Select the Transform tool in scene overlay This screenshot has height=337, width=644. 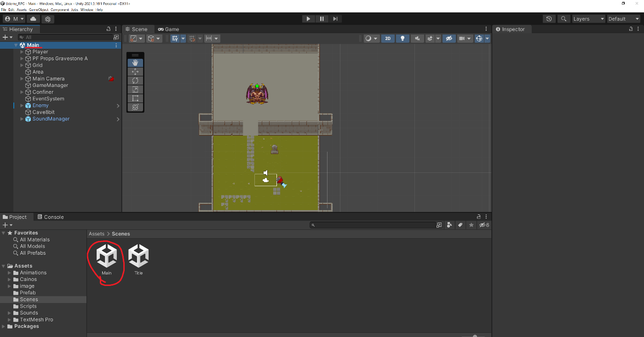(135, 107)
